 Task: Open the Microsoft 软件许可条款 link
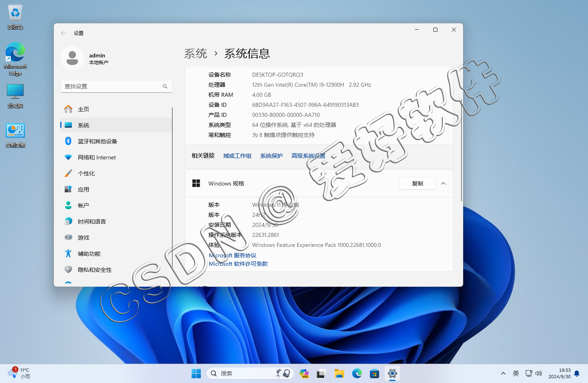tap(238, 264)
